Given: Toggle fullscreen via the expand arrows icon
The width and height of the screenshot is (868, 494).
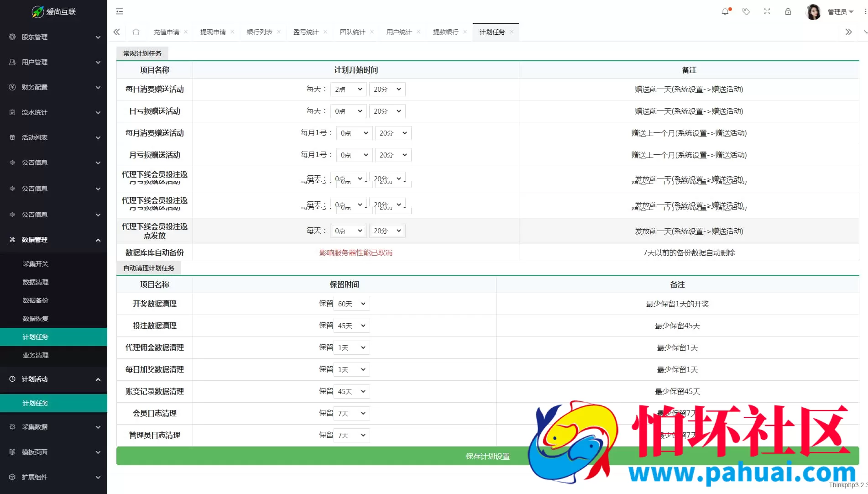Looking at the screenshot, I should 767,11.
